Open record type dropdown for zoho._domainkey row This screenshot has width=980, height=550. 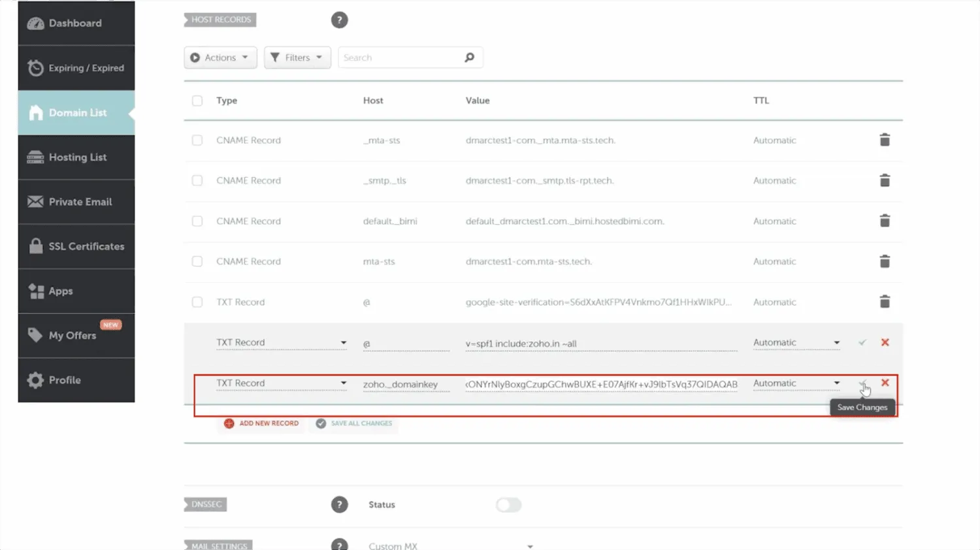[282, 383]
